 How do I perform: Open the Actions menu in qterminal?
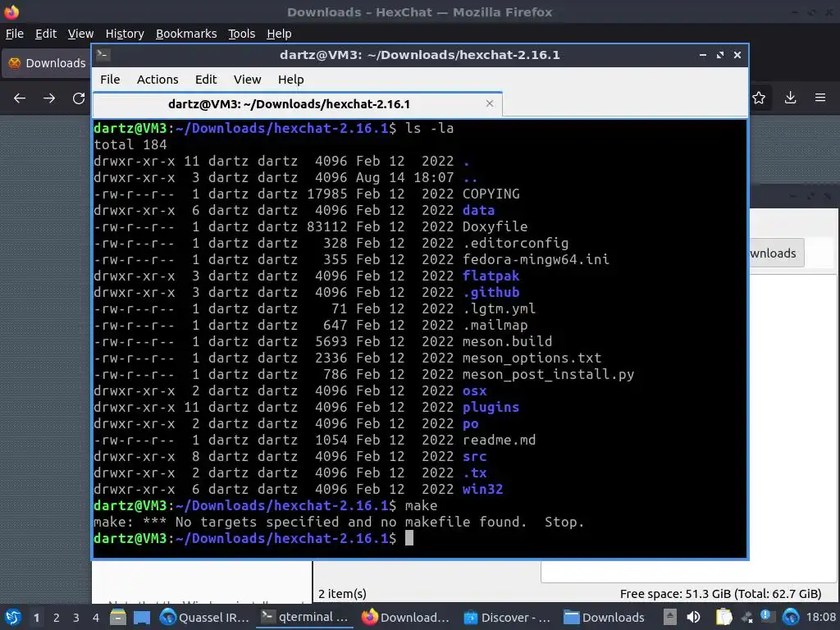click(x=157, y=80)
